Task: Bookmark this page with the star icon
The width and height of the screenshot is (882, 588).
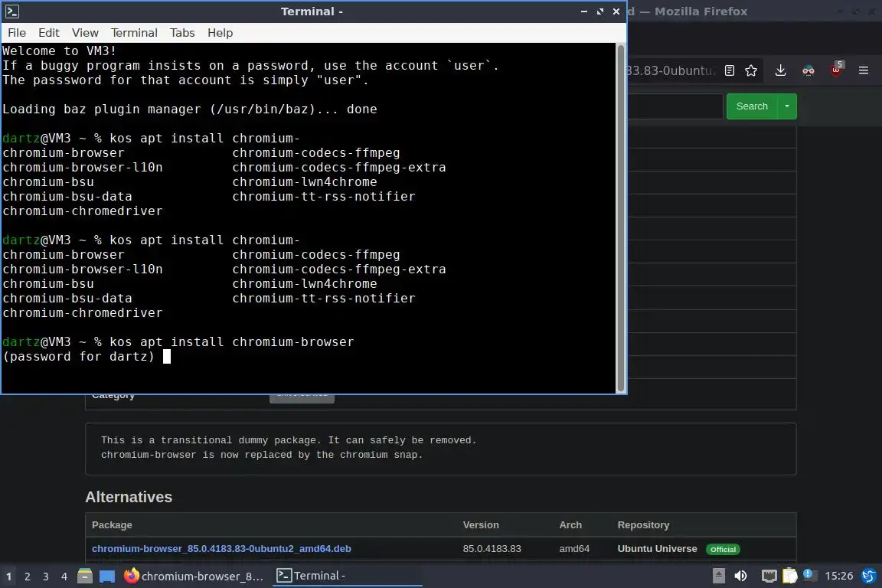Action: pyautogui.click(x=751, y=70)
